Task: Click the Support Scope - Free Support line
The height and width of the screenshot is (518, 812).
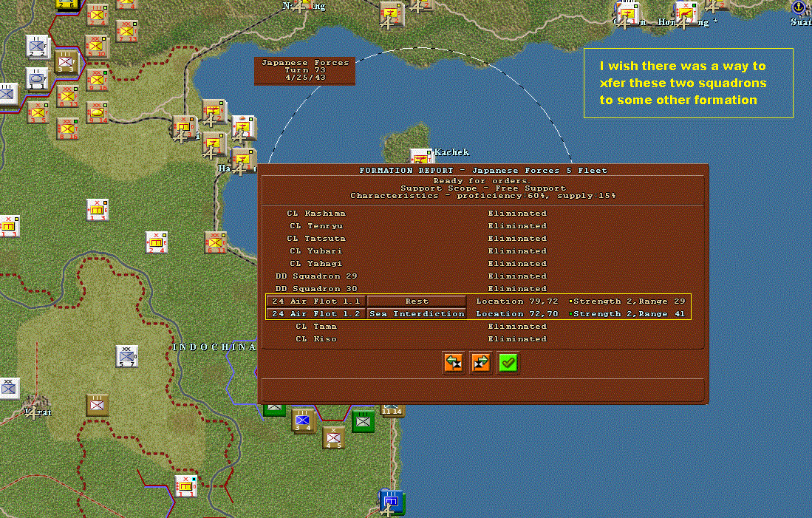Action: [x=482, y=188]
